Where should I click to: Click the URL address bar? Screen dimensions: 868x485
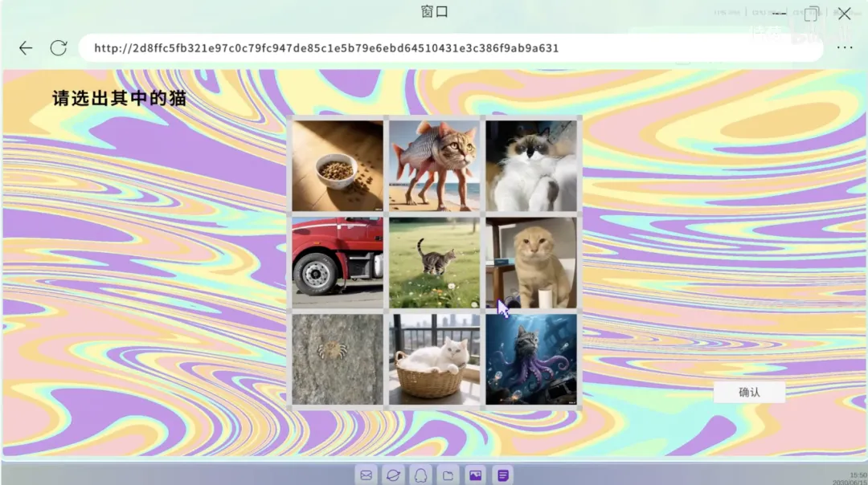[451, 48]
